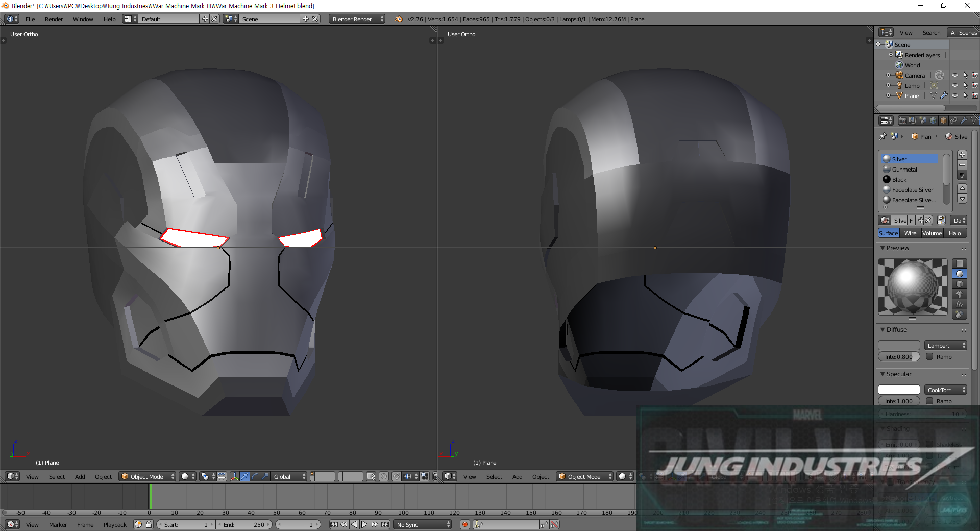Open the Global orientation dropdown
Viewport: 980px width, 531px height.
[288, 476]
